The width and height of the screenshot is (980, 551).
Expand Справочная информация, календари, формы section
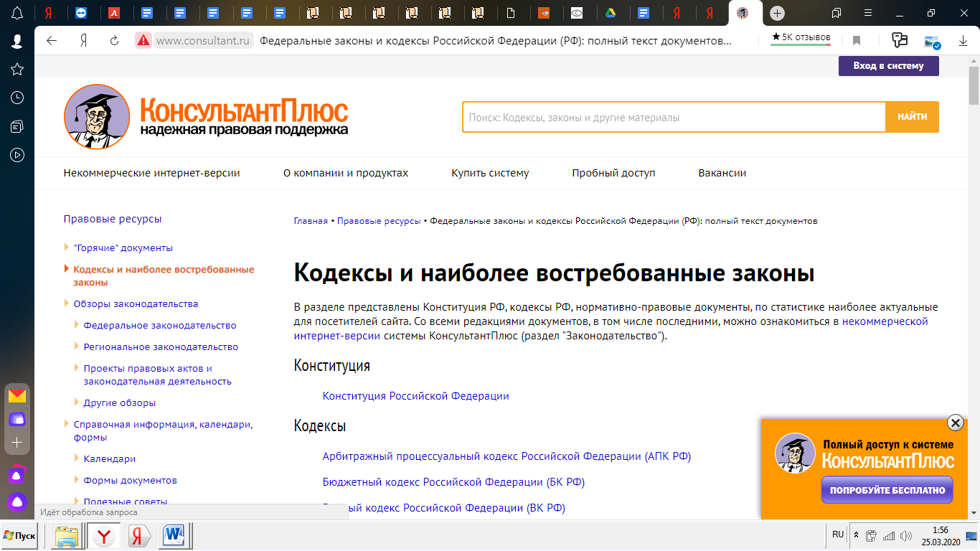67,424
